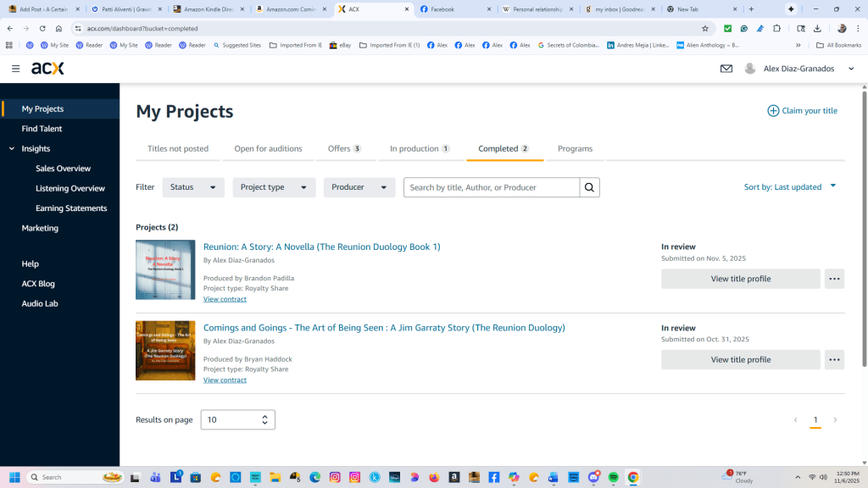
Task: Open the Project type filter dropdown
Action: pos(274,187)
